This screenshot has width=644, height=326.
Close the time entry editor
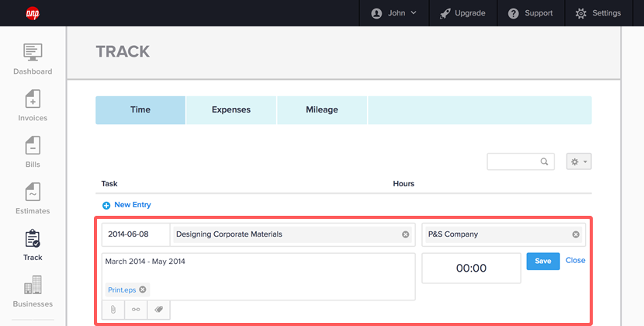575,261
